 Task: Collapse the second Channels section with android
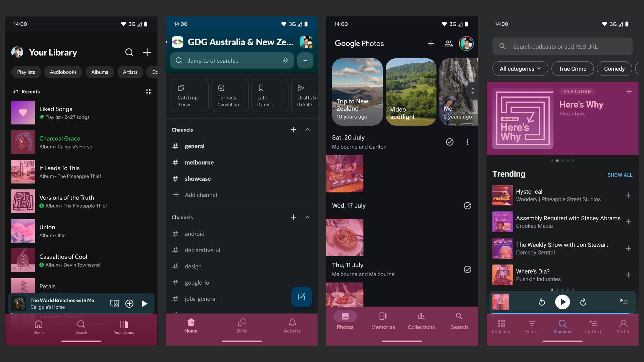point(307,217)
